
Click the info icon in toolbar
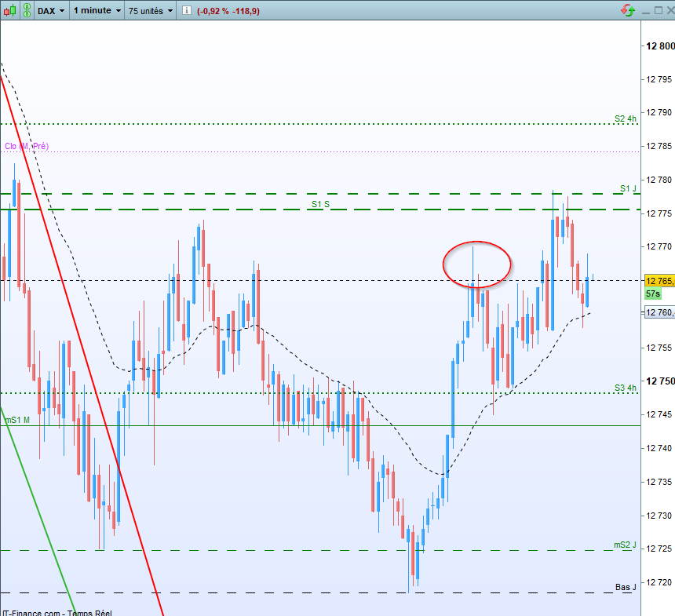(x=186, y=11)
